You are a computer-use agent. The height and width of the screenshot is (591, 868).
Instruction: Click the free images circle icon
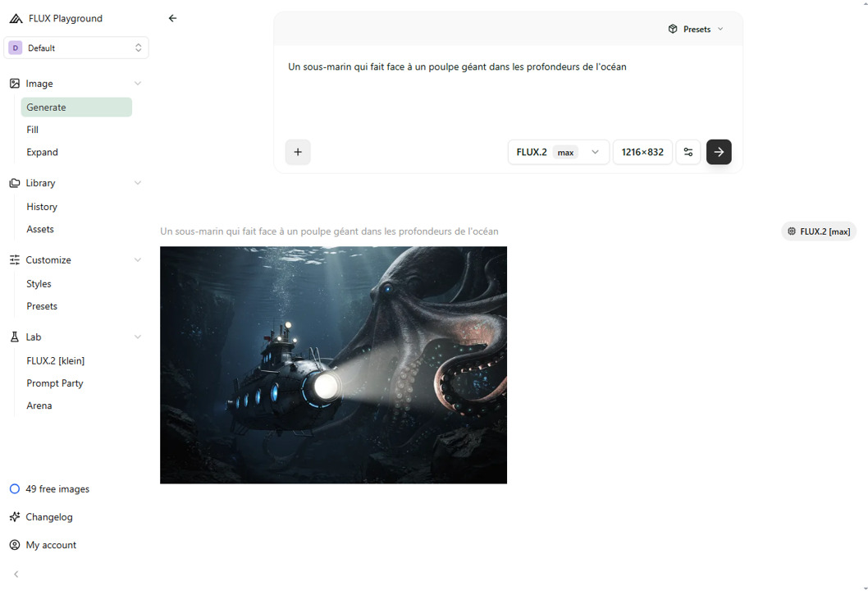15,488
